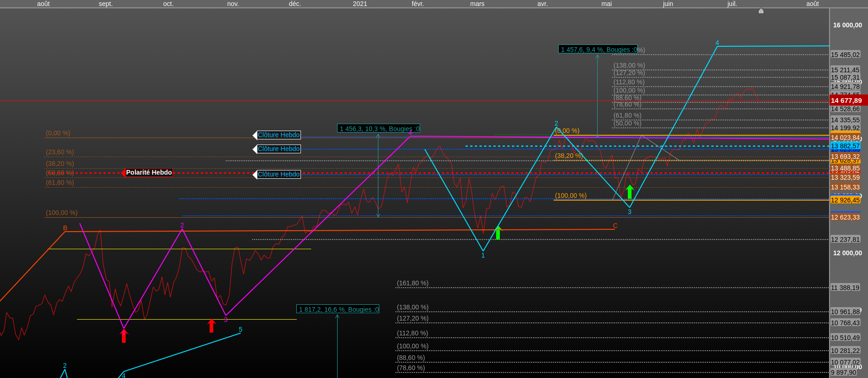Select the green up arrow above cyan wave 3
This screenshot has height=378, width=868.
click(630, 192)
